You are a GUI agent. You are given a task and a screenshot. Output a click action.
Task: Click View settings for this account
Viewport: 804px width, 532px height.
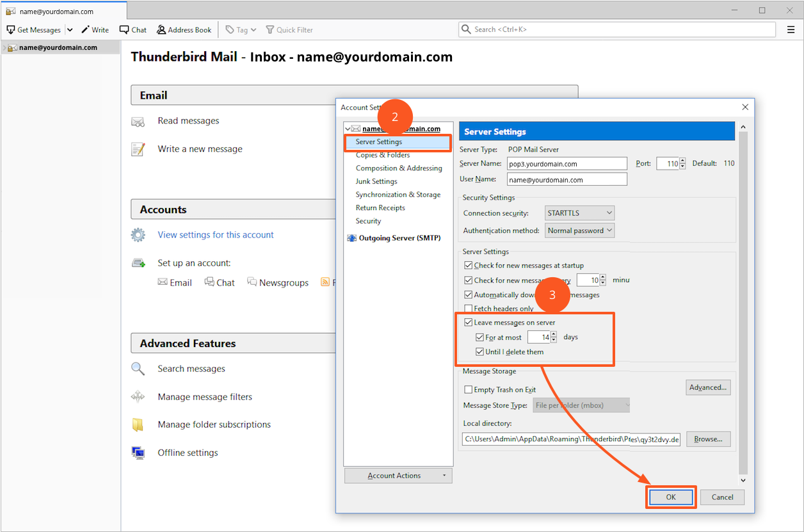pos(216,235)
